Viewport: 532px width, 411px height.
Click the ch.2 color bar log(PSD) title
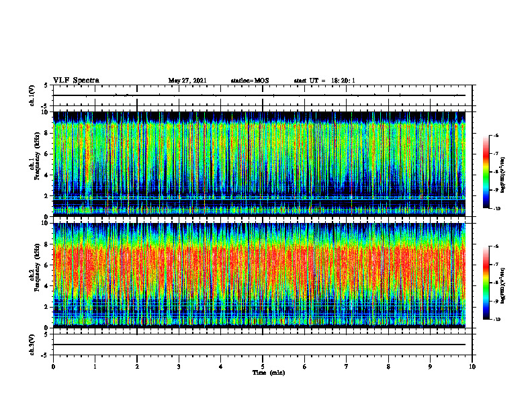pos(503,285)
